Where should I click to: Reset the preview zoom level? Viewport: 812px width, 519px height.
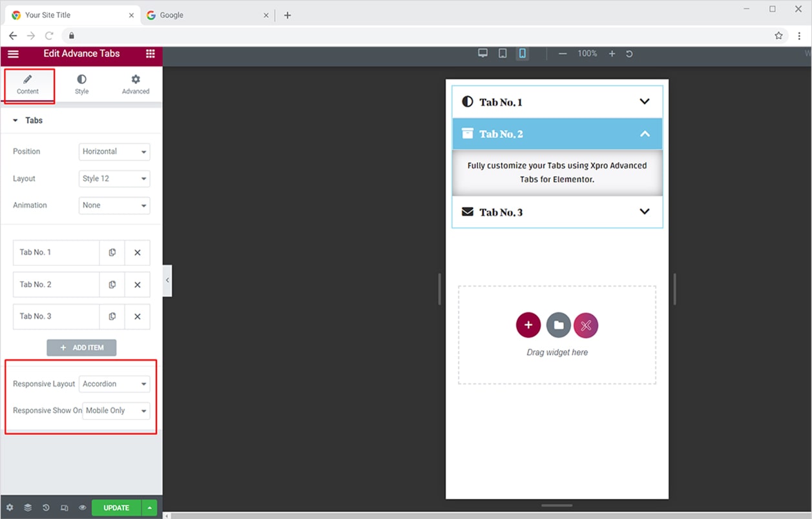629,54
